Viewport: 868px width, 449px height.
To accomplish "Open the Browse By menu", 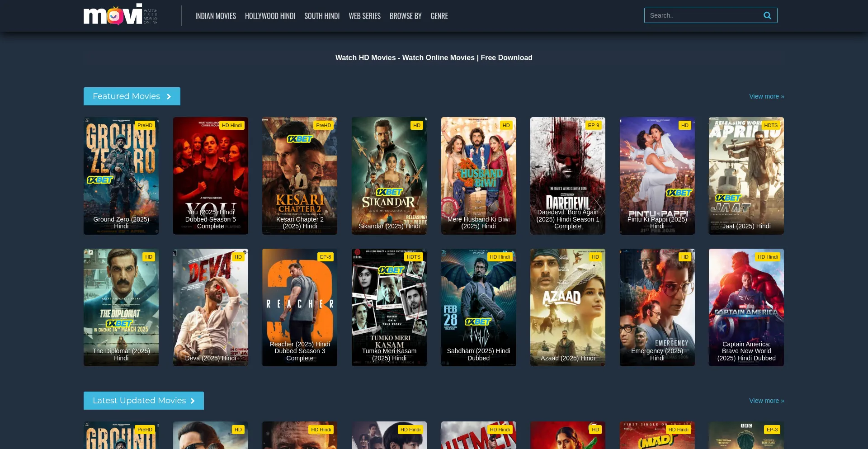I will tap(406, 16).
